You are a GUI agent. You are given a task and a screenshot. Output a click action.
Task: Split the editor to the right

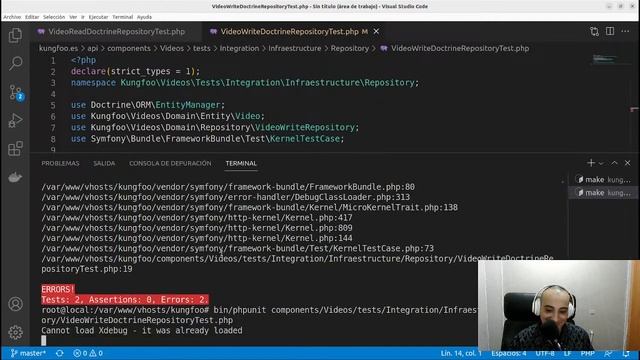click(x=610, y=31)
